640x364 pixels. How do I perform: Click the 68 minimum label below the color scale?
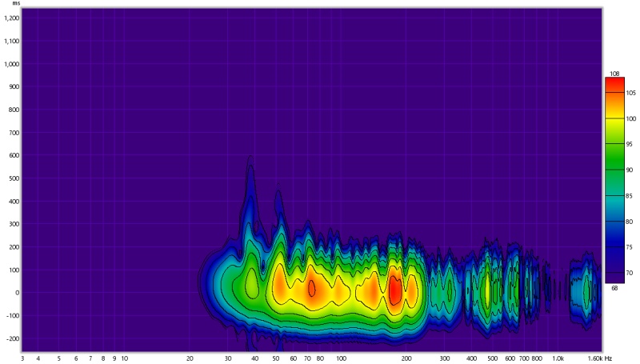tap(614, 287)
